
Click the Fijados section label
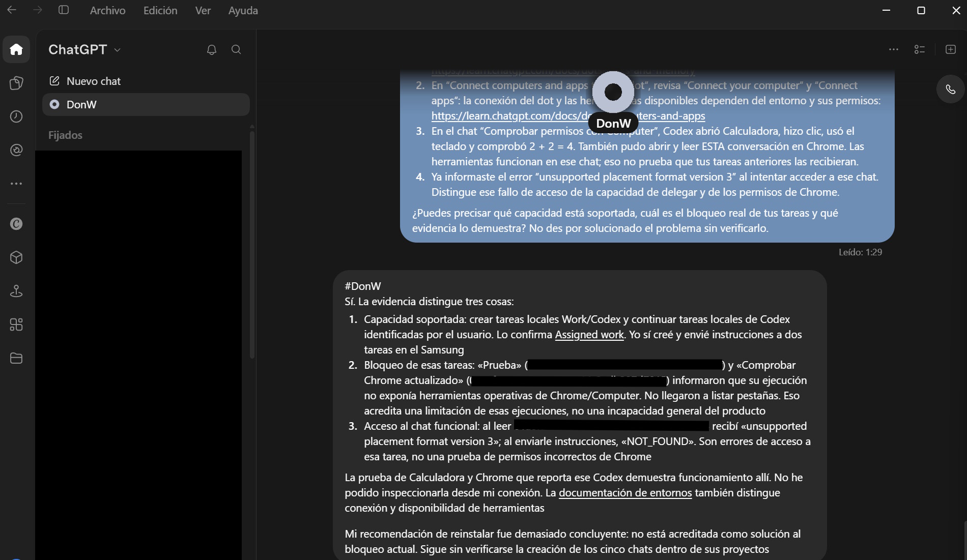pyautogui.click(x=65, y=135)
